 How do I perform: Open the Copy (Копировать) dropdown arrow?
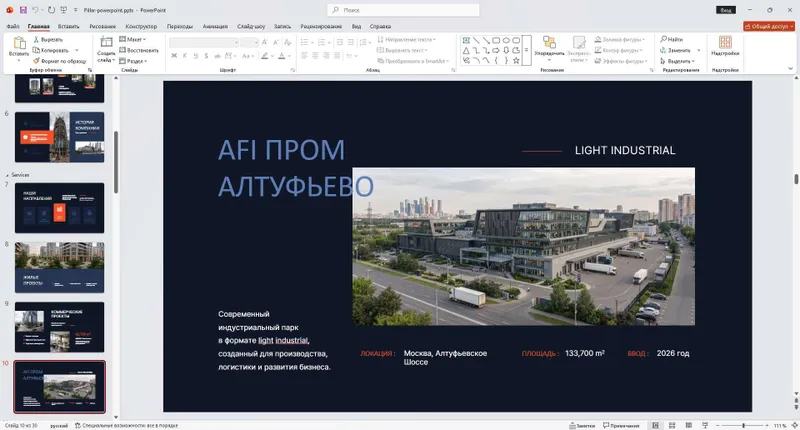[x=77, y=50]
